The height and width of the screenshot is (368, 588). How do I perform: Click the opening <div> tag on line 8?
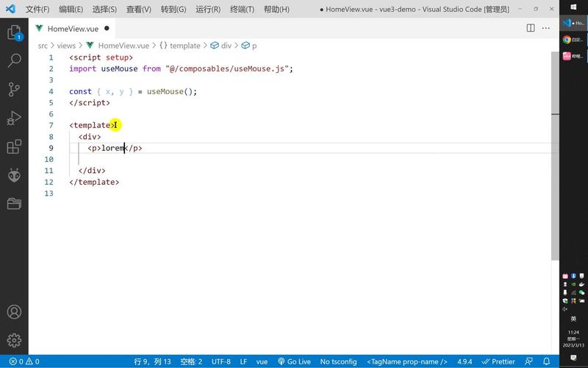click(x=90, y=137)
